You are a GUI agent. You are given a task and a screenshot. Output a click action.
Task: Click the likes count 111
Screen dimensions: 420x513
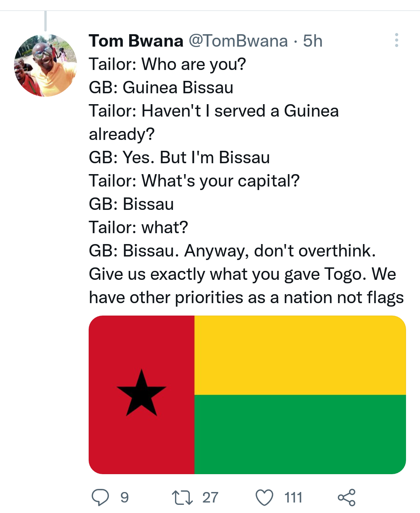293,497
